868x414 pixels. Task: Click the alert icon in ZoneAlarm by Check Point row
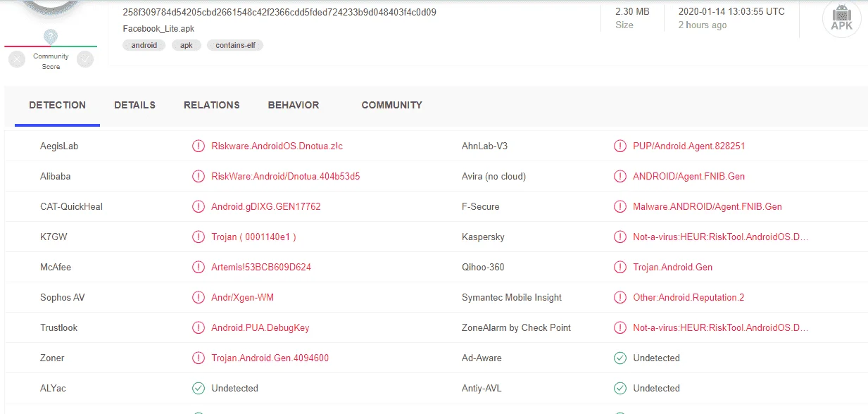click(x=620, y=327)
